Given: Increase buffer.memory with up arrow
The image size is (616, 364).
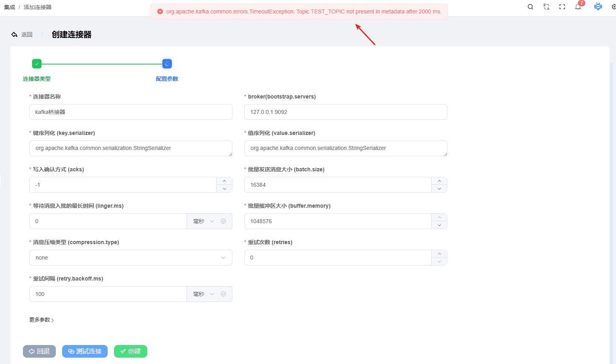Looking at the screenshot, I should (x=439, y=217).
